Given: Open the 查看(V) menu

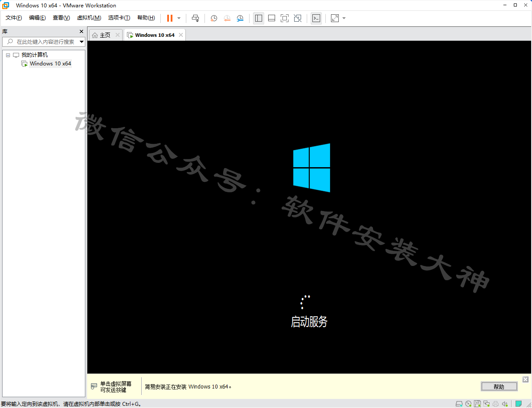Looking at the screenshot, I should click(x=61, y=18).
